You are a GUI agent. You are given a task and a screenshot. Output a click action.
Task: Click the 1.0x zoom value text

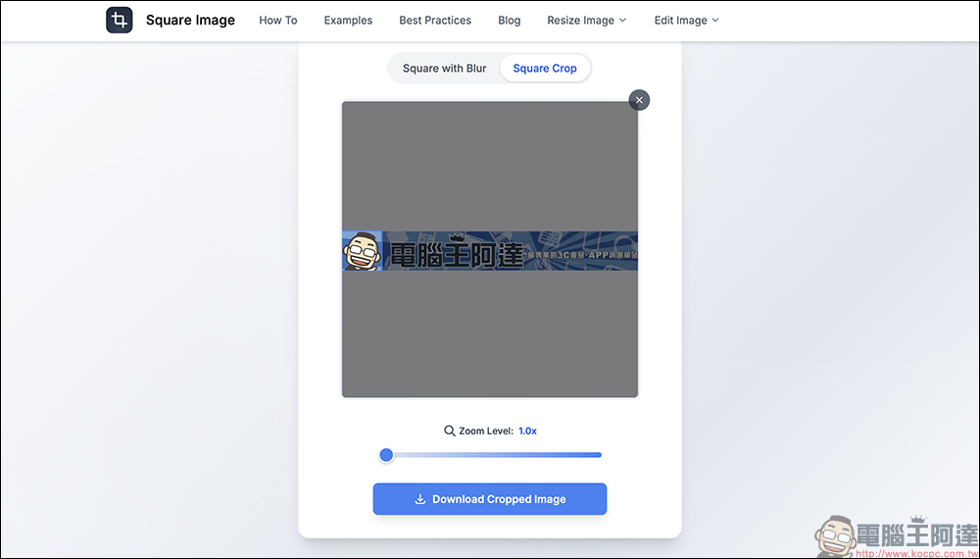(x=527, y=431)
